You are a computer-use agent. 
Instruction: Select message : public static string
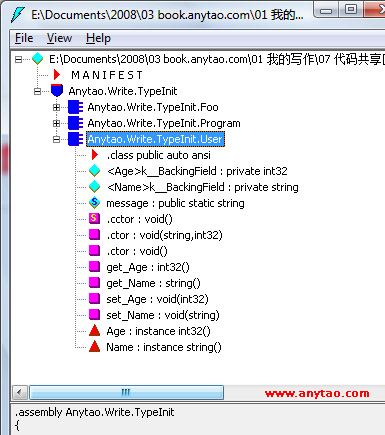point(175,203)
